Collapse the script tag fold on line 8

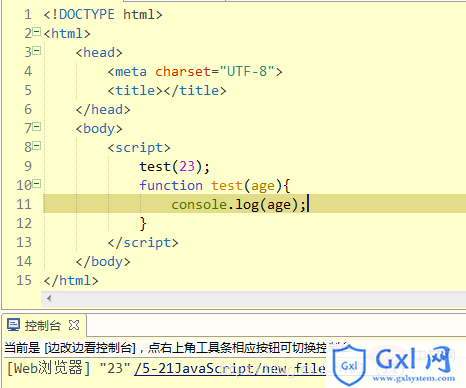37,146
